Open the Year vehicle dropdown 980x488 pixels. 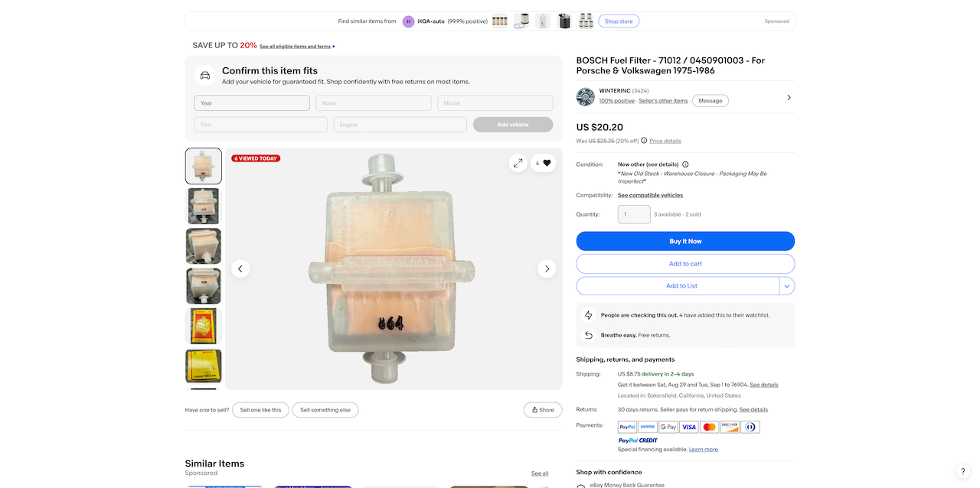click(x=252, y=103)
